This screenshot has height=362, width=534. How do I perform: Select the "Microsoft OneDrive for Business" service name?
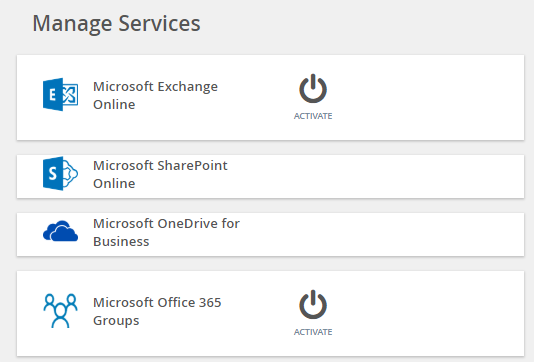click(166, 233)
